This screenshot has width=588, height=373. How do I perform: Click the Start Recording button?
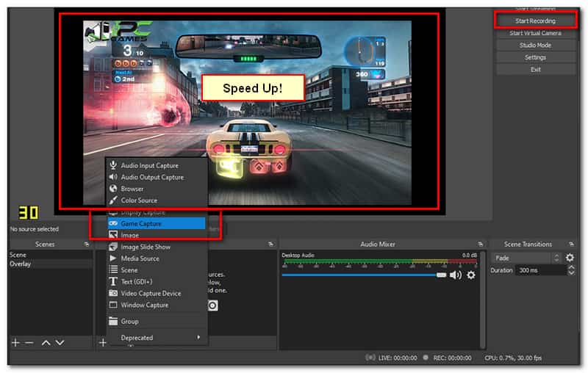tap(535, 21)
